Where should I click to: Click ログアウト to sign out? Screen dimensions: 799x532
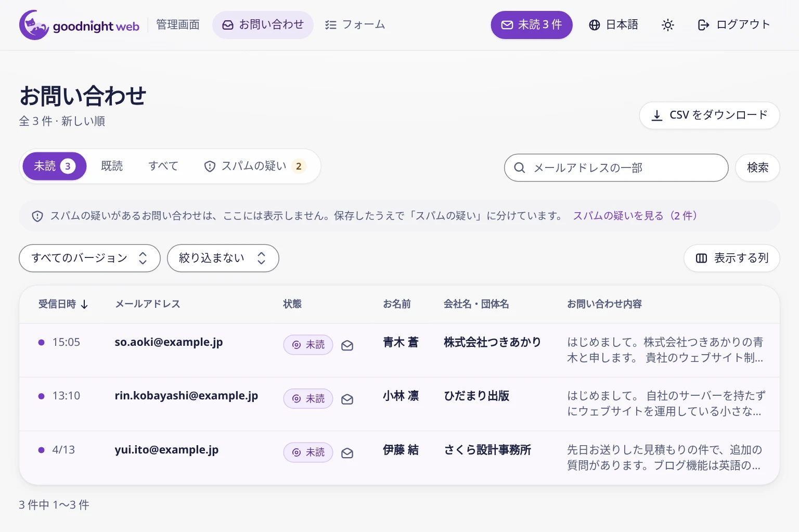733,25
